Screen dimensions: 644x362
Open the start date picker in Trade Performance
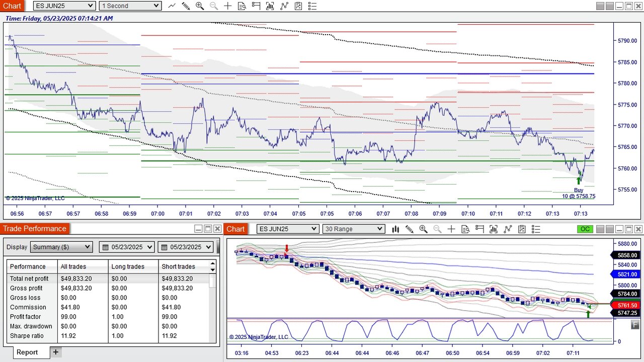click(x=128, y=247)
